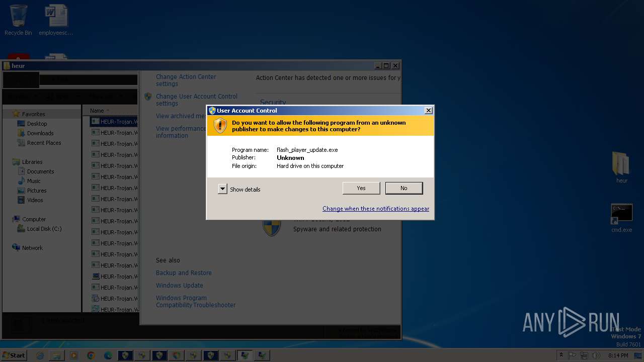Open Documents library in navigation pane

click(x=40, y=171)
